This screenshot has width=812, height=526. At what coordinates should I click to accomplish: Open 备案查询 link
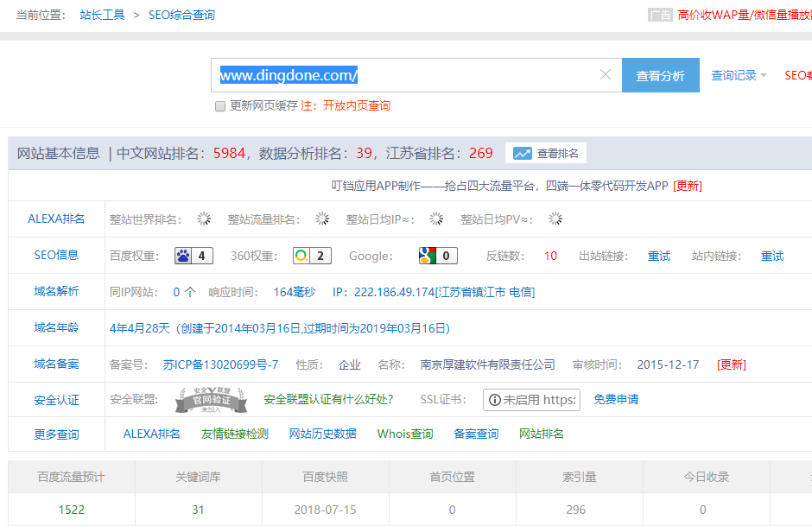click(x=476, y=434)
